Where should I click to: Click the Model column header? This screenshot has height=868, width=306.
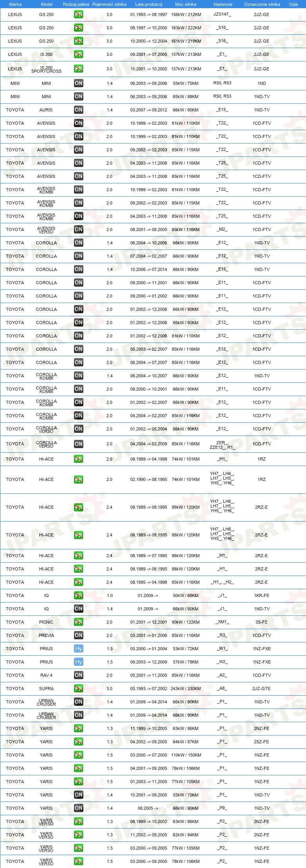[x=47, y=4]
